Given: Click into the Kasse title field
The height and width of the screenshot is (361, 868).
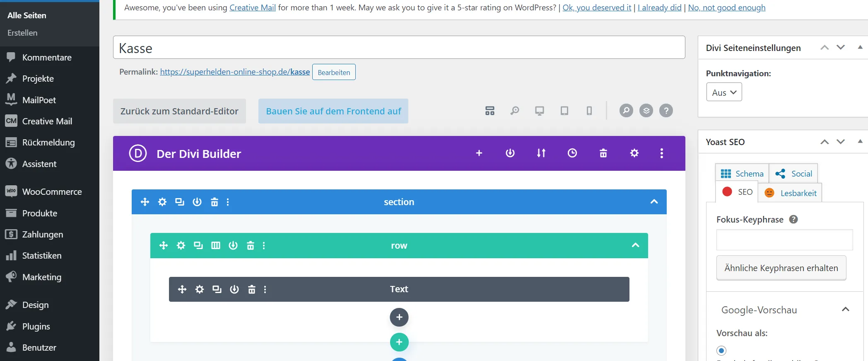Looking at the screenshot, I should 399,47.
